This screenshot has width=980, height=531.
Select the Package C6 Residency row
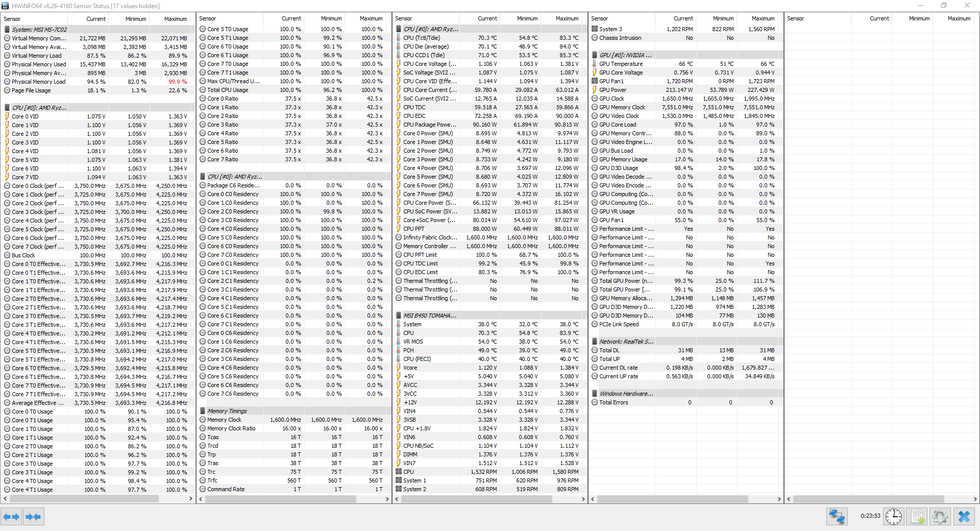pyautogui.click(x=294, y=185)
